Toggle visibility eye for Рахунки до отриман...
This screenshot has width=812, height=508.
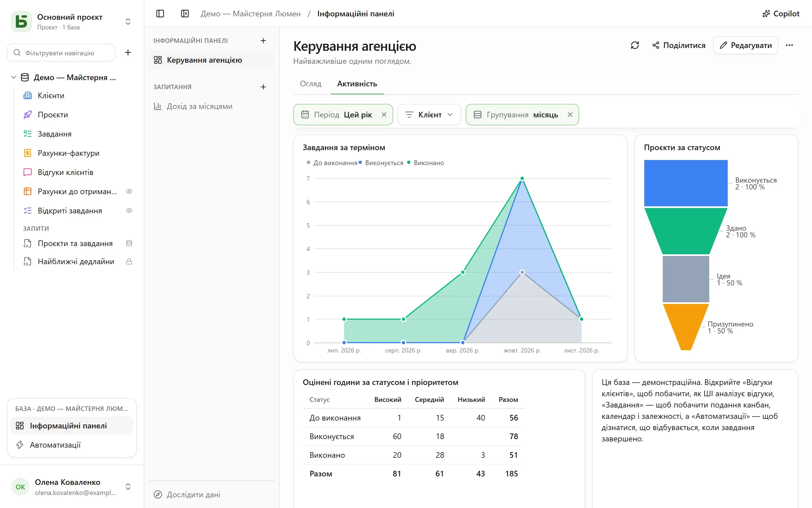[129, 192]
